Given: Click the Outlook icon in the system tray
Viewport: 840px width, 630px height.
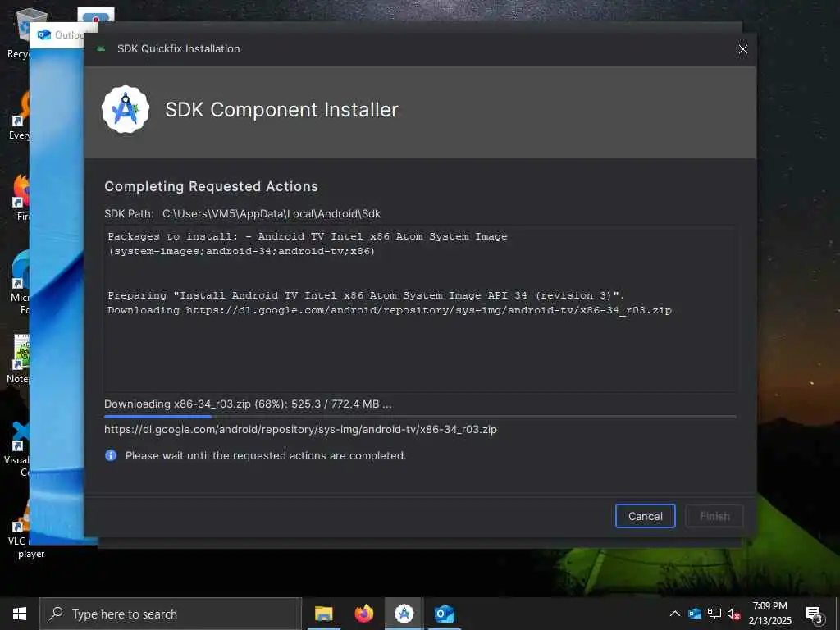Looking at the screenshot, I should (x=695, y=614).
